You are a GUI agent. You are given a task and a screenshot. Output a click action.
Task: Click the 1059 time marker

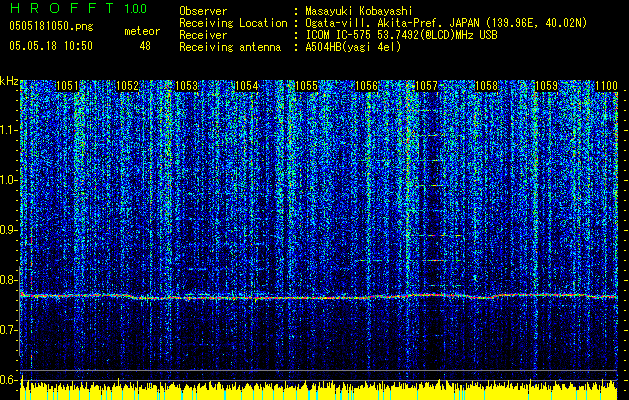pyautogui.click(x=546, y=87)
